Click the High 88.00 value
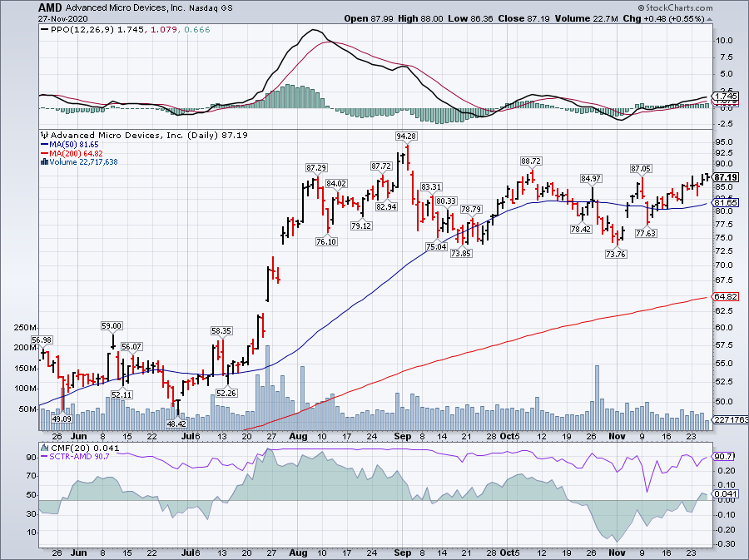749x560 pixels. click(x=420, y=18)
